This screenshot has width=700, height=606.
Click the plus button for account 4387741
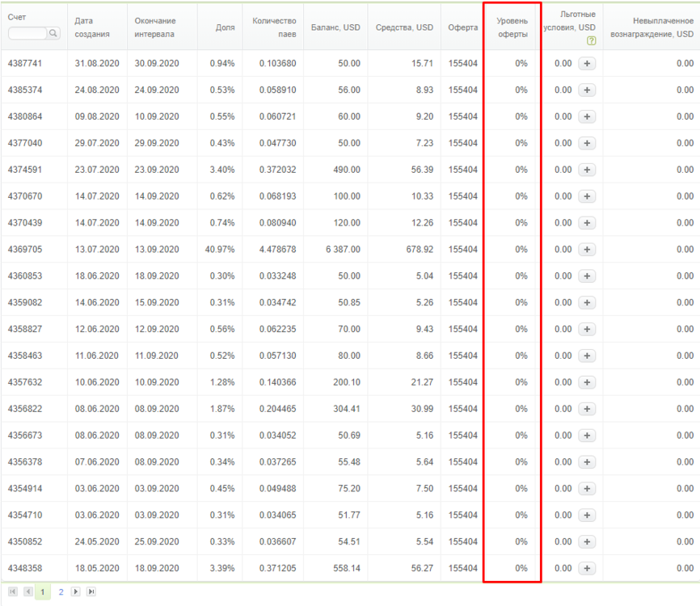[x=587, y=63]
